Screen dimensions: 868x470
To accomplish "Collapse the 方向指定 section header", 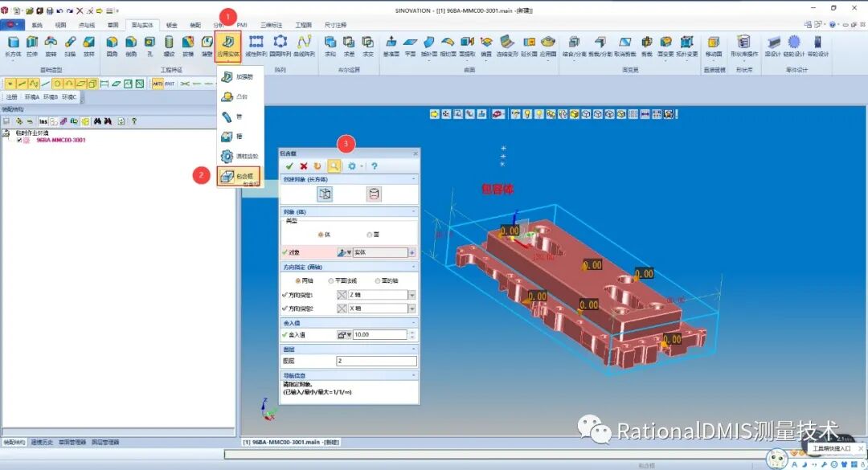I will pyautogui.click(x=350, y=267).
